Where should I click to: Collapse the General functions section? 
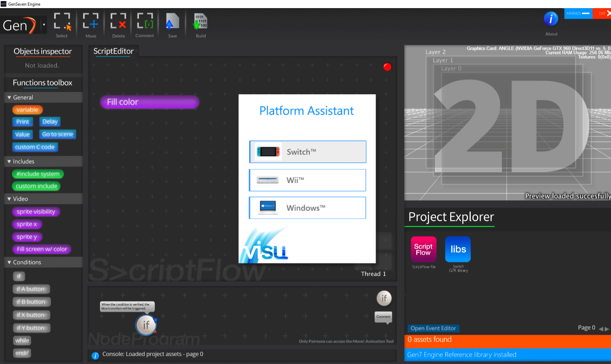tap(9, 97)
